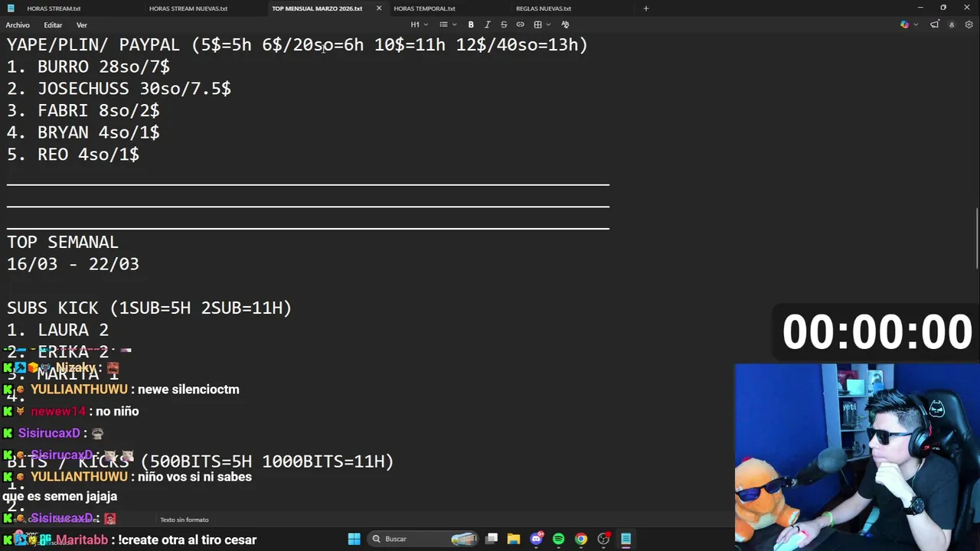Open Spotify from taskbar
The height and width of the screenshot is (551, 980).
tap(558, 539)
